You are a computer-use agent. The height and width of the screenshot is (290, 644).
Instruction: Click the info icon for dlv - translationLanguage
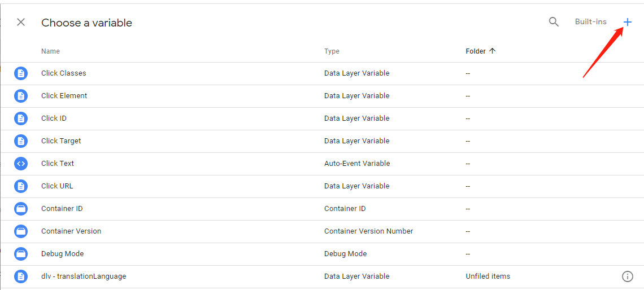pyautogui.click(x=627, y=276)
